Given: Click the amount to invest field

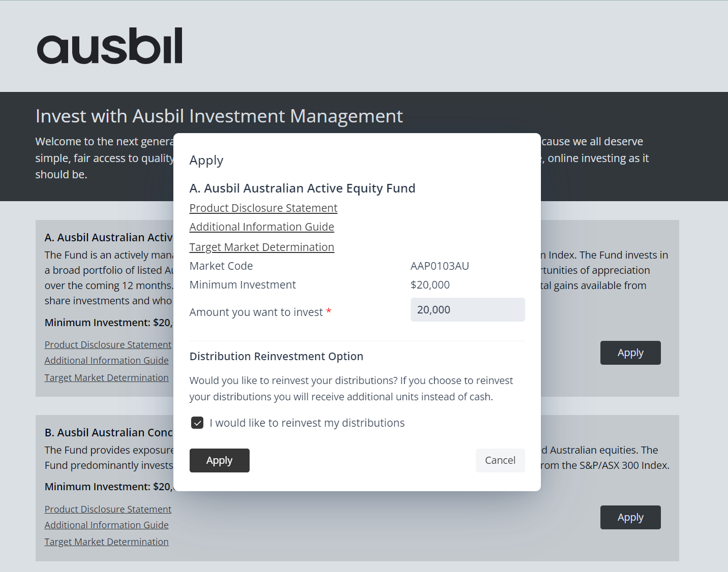Looking at the screenshot, I should (467, 309).
